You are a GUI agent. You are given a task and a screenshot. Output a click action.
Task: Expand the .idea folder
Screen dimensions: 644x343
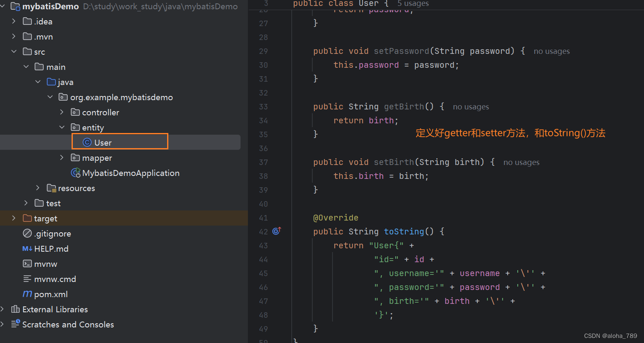(x=14, y=21)
